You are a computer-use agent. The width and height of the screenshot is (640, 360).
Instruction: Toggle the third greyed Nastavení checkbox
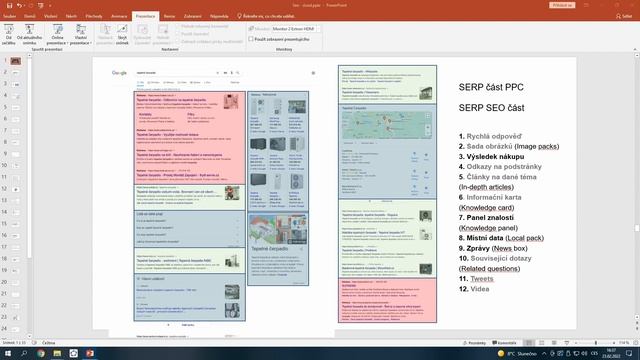point(177,41)
